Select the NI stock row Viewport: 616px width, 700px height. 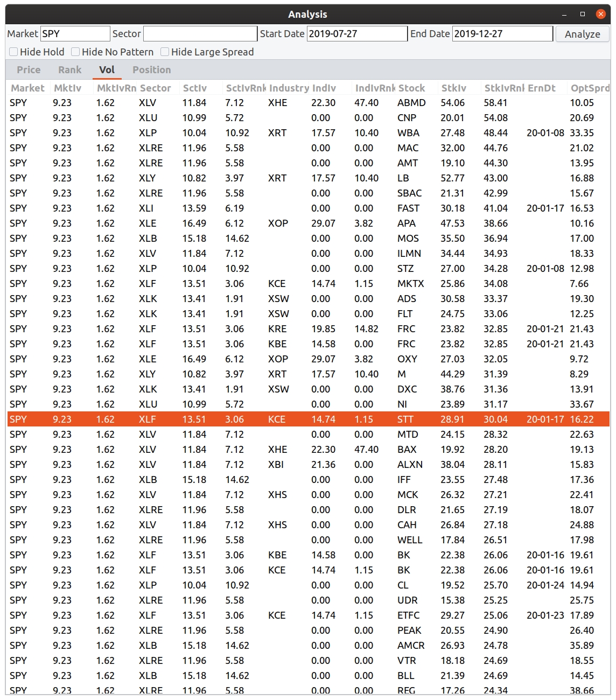click(x=309, y=404)
